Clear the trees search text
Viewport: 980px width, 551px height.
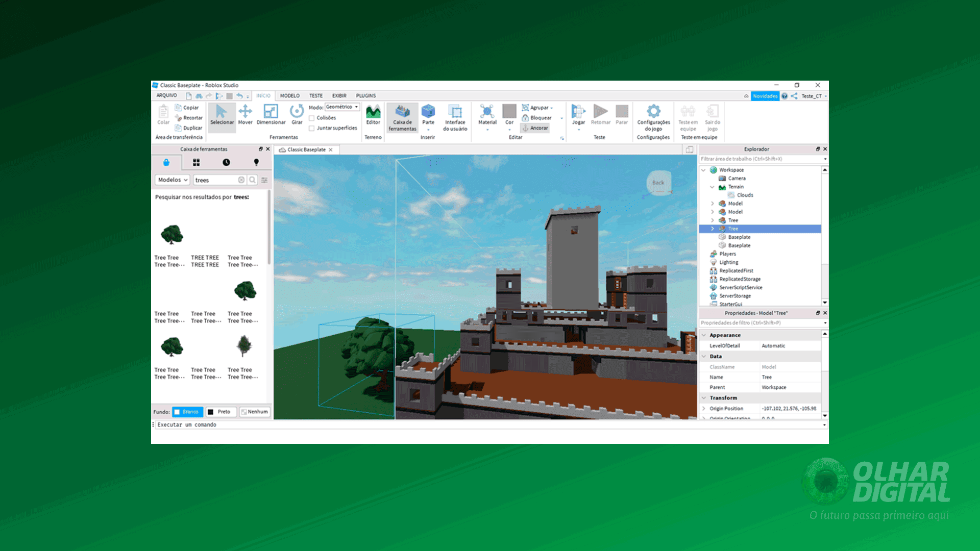click(x=241, y=180)
